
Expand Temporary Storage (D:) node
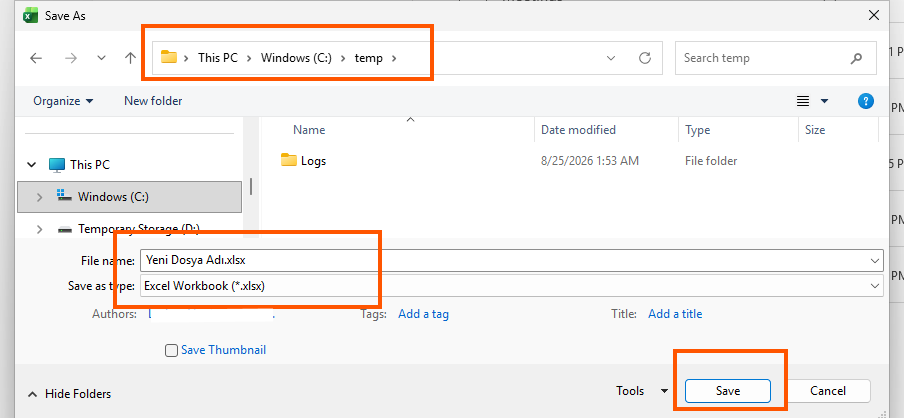(39, 229)
